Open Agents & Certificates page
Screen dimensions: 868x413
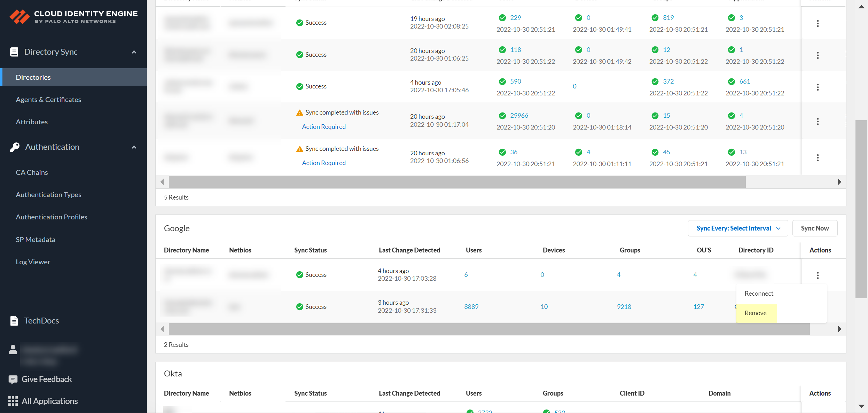coord(48,100)
